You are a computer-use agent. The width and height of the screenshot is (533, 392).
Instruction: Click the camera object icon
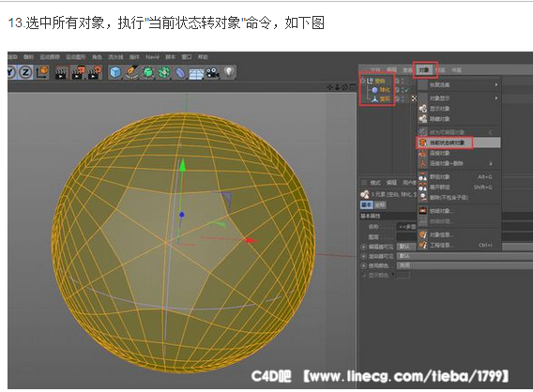pyautogui.click(x=213, y=73)
